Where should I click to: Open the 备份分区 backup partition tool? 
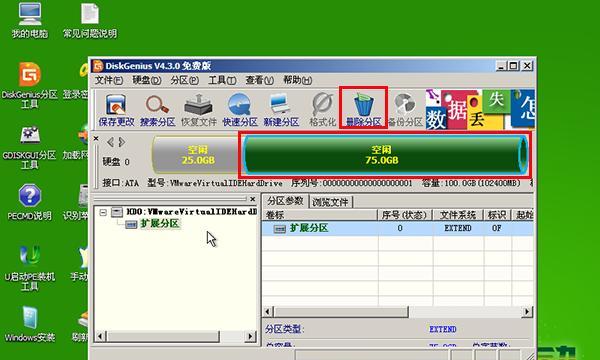tap(405, 110)
